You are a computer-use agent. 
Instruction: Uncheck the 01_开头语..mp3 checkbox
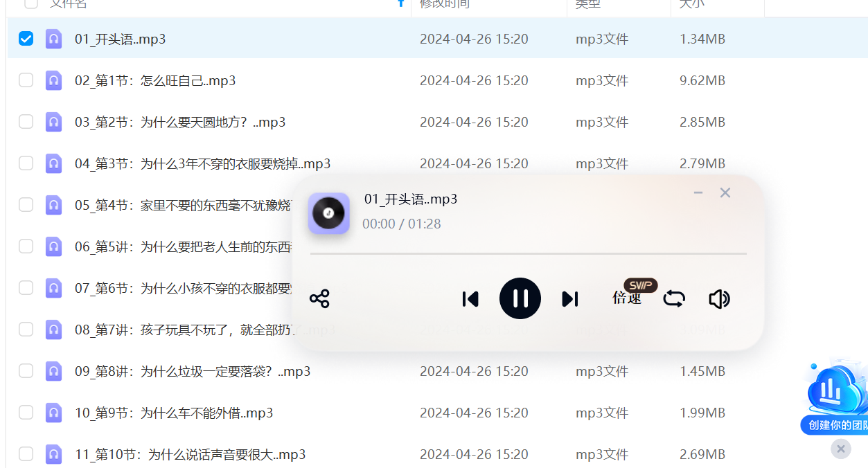click(x=26, y=39)
